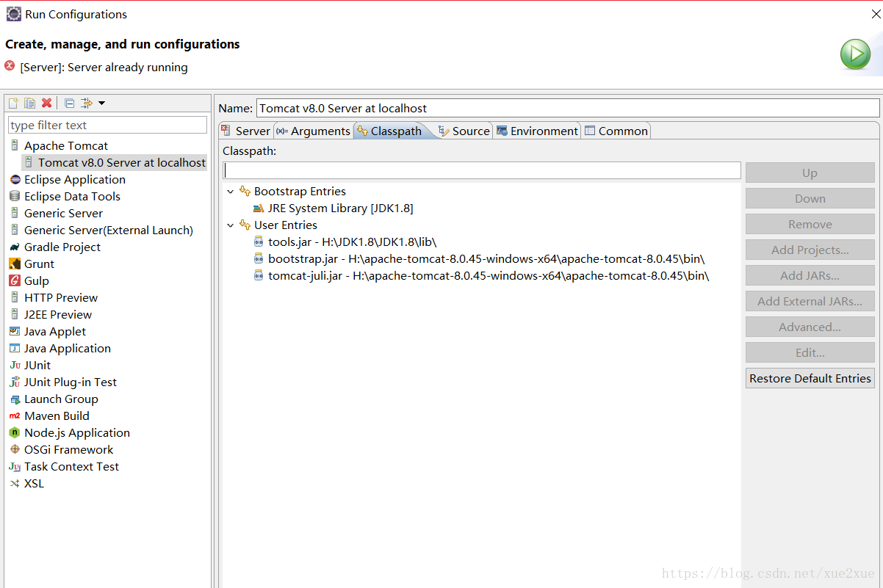Click the Collapse All toolbar icon
The height and width of the screenshot is (588, 883).
click(x=70, y=103)
